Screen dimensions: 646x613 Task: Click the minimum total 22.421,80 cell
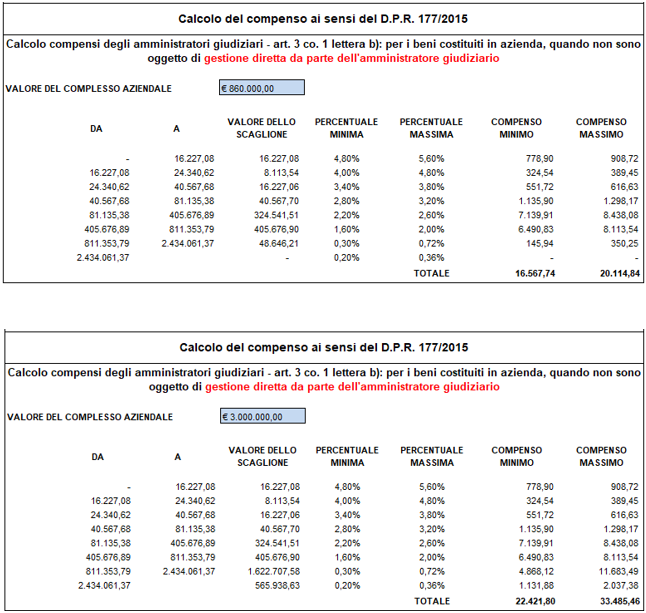535,601
